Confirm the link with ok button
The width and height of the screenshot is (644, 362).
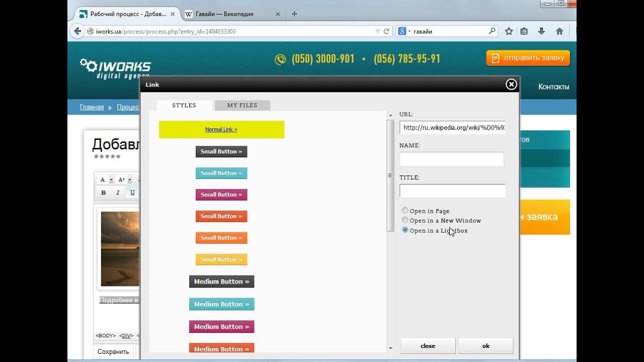tap(486, 346)
